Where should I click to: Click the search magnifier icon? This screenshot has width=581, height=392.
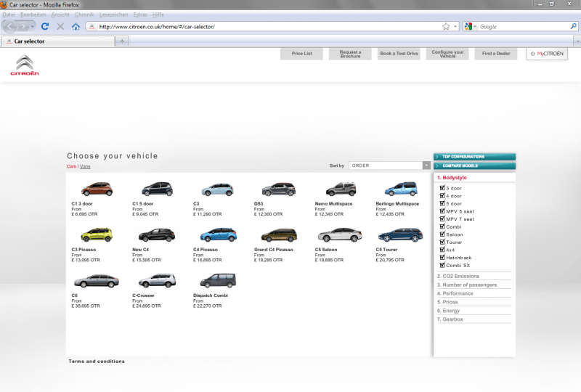pos(573,26)
